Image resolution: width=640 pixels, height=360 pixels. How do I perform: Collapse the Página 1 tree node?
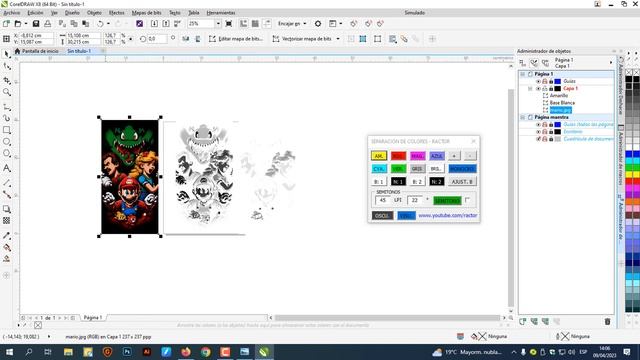coord(522,74)
